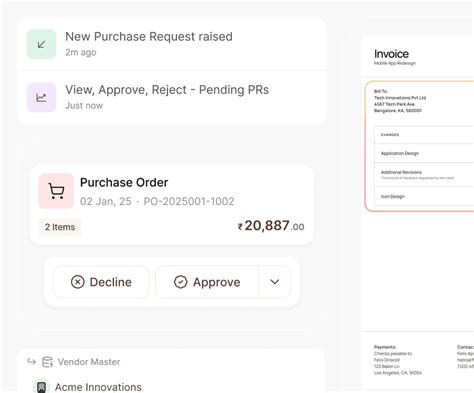Click the Acme Innovations building icon
Image resolution: width=474 pixels, height=393 pixels.
point(41,387)
